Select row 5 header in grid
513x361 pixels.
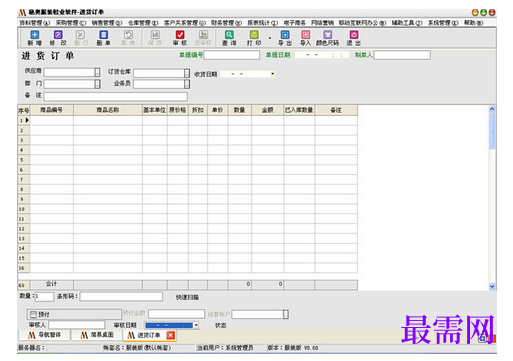pyautogui.click(x=24, y=160)
